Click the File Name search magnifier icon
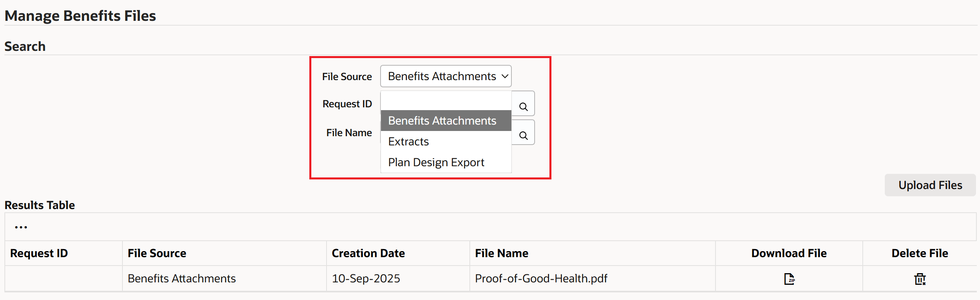980x300 pixels. click(x=523, y=135)
